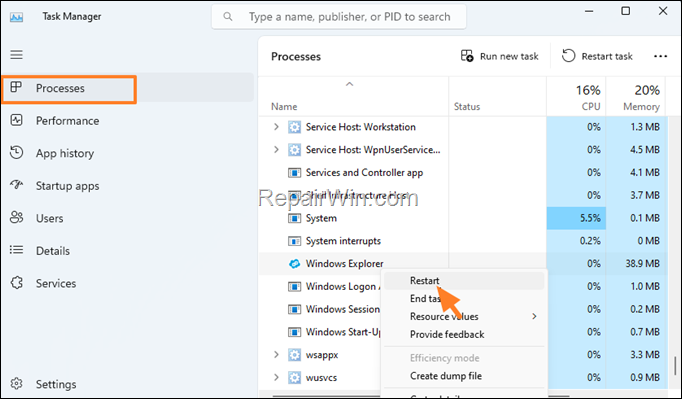682x399 pixels.
Task: Select the Windows Explorer process
Action: [463, 263]
